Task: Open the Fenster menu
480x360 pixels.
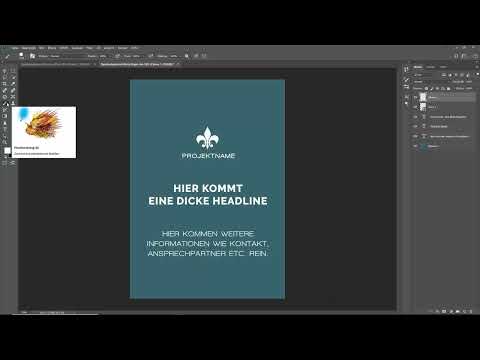Action: (x=123, y=48)
